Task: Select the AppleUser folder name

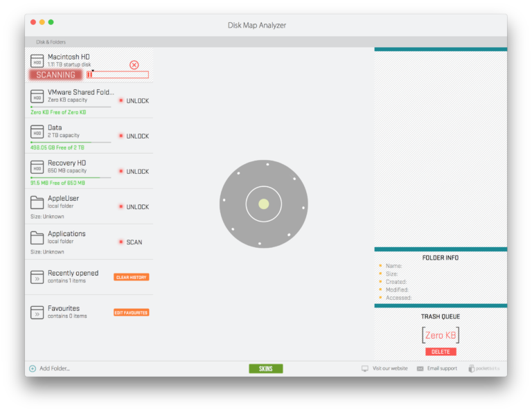Action: [x=63, y=198]
